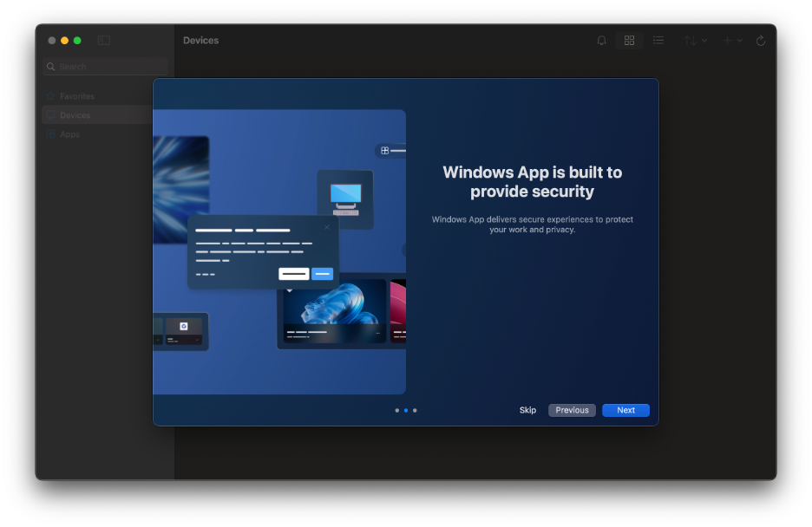Refresh the devices list
The height and width of the screenshot is (527, 812).
click(x=761, y=41)
